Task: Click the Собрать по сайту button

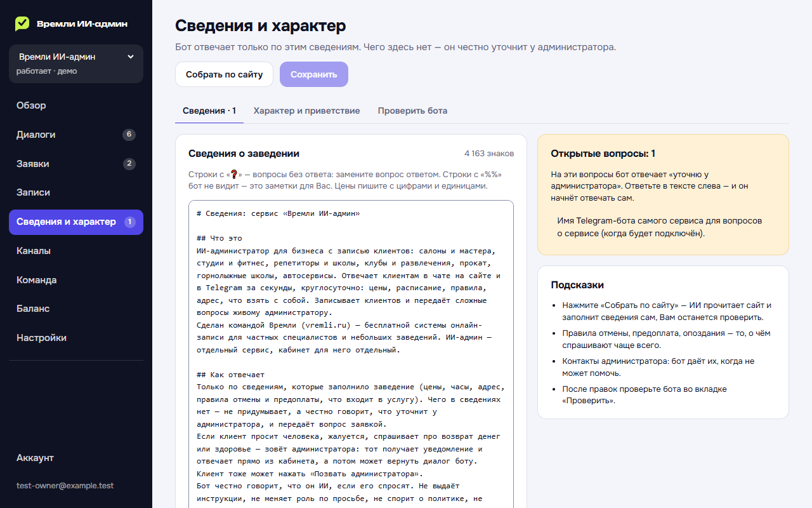Action: 224,74
